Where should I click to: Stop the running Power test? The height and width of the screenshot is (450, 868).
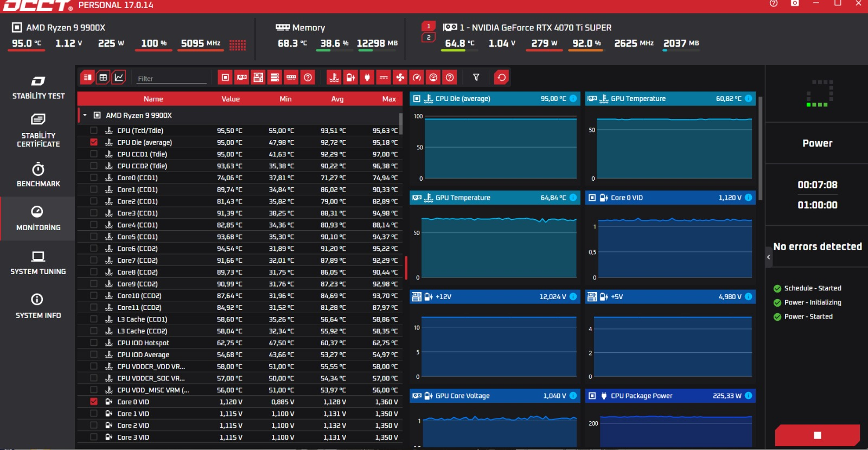(818, 435)
